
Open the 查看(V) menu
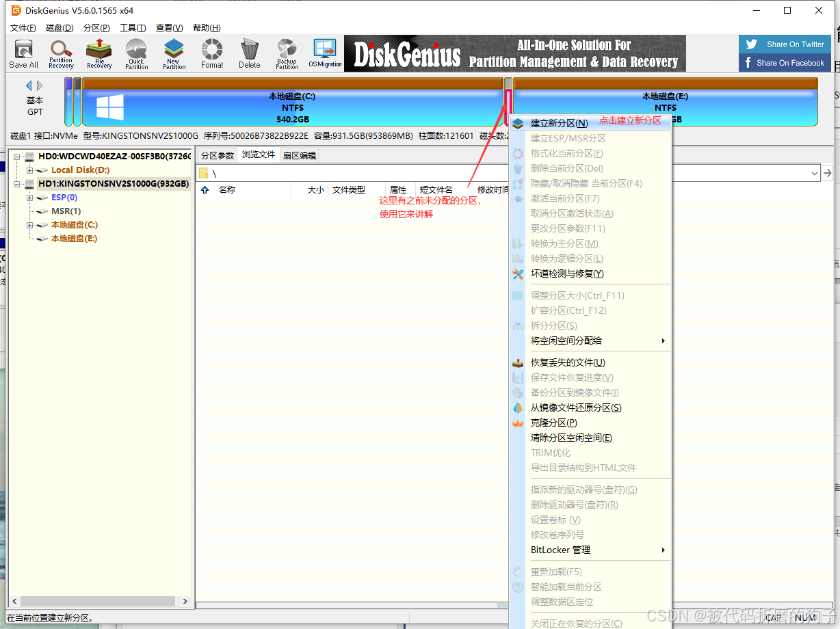(169, 28)
